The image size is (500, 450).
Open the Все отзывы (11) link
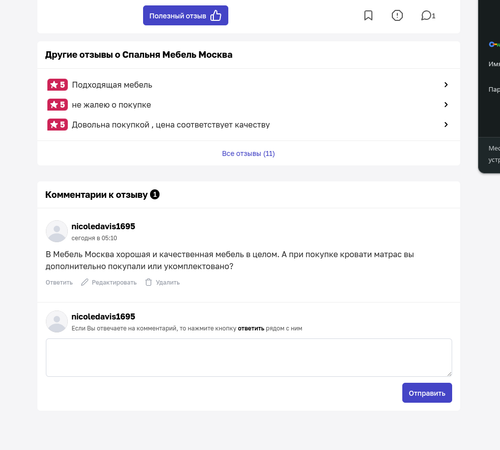click(248, 154)
